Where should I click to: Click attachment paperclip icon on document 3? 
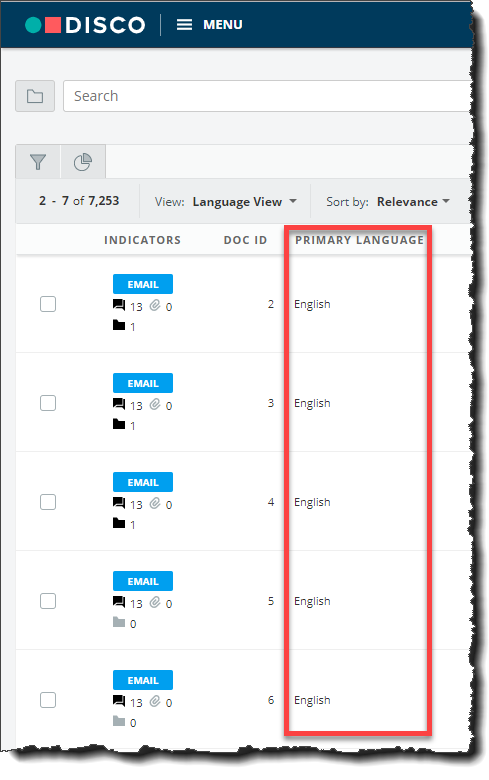[x=155, y=404]
